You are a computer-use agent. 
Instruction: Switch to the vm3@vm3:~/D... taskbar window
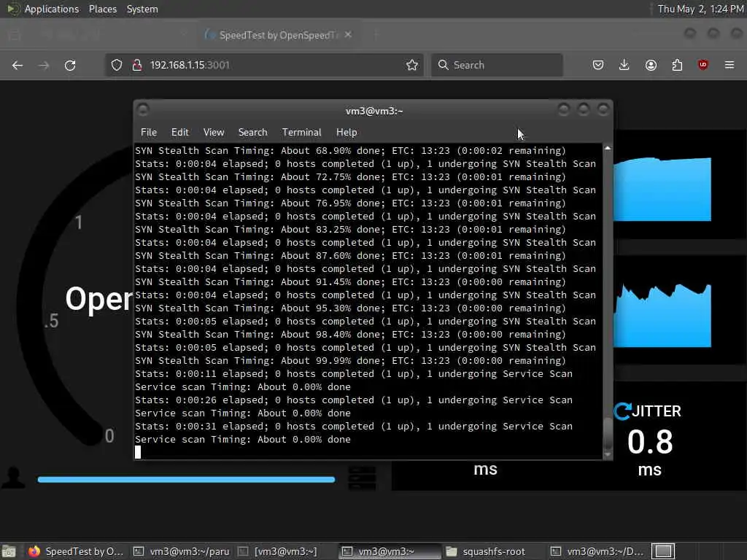point(597,551)
